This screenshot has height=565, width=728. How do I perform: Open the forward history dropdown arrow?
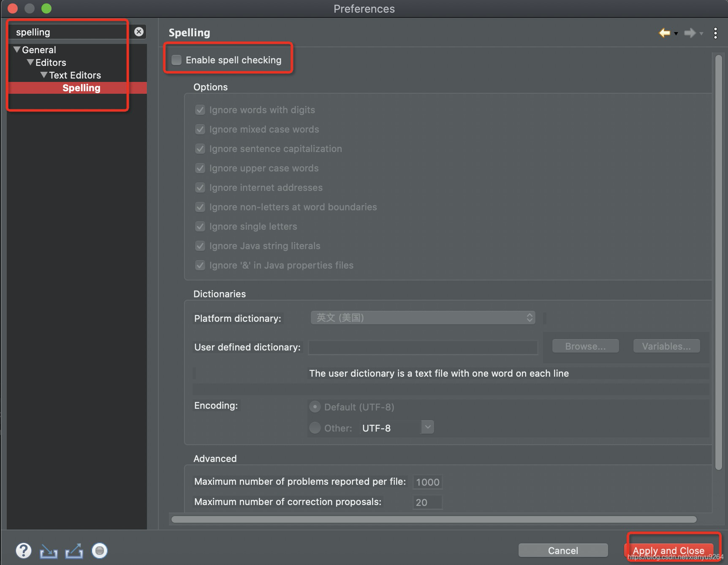[701, 33]
